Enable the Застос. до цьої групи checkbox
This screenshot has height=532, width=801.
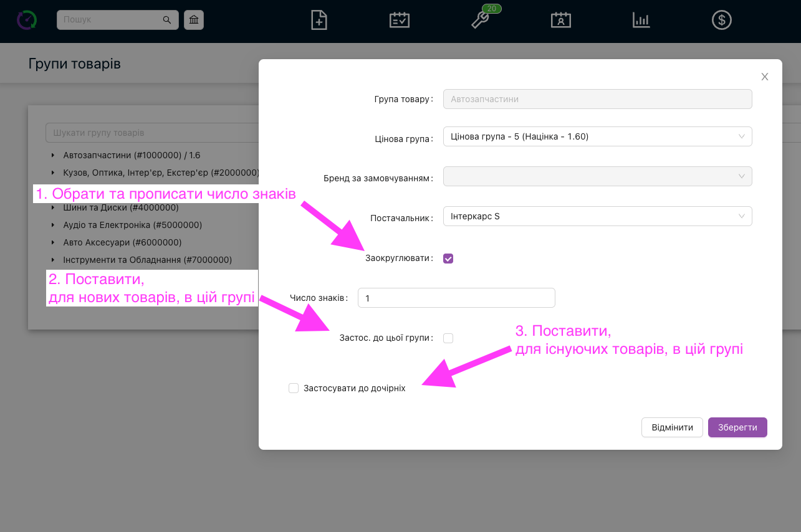pos(448,338)
